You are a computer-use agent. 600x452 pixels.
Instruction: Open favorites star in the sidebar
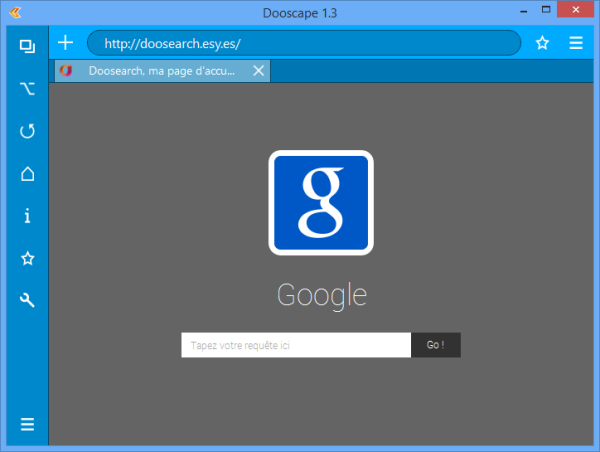coord(27,258)
